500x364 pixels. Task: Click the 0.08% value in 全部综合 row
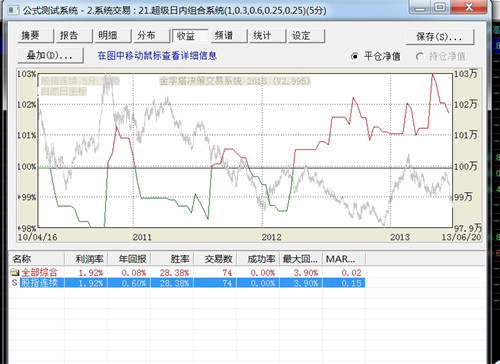134,273
